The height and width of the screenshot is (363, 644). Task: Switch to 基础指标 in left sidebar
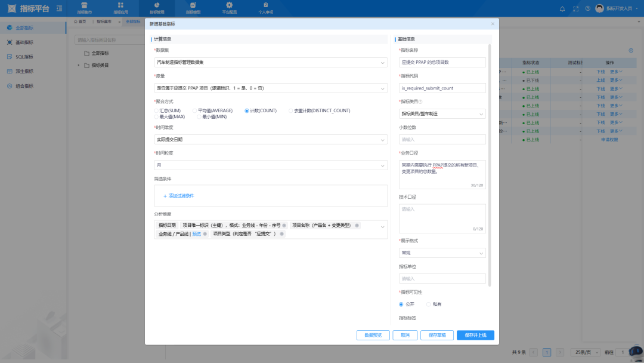coord(24,42)
